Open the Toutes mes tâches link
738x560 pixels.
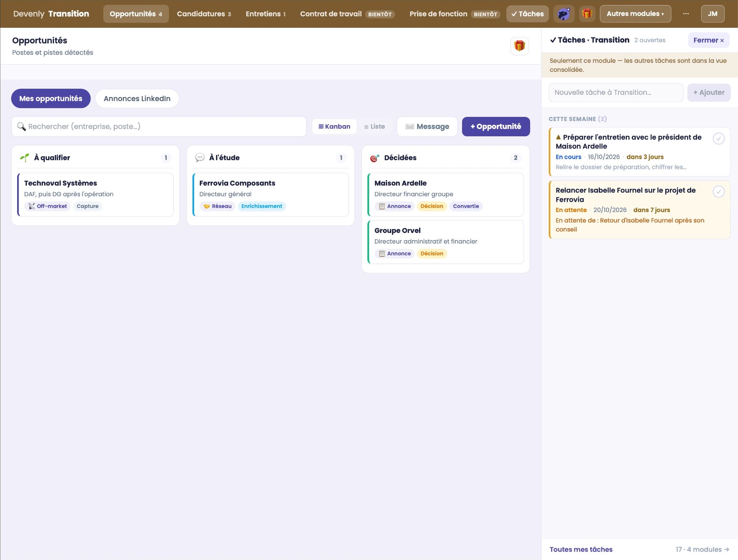(581, 549)
